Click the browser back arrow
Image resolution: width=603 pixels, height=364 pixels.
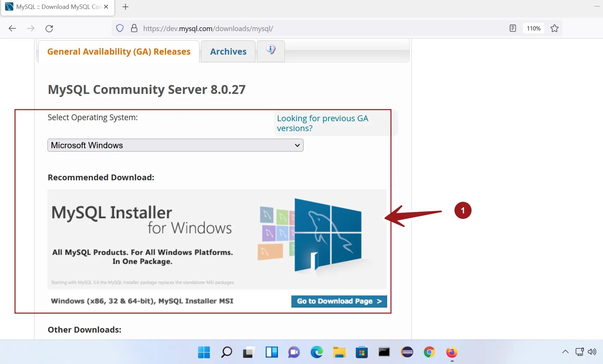(x=12, y=28)
